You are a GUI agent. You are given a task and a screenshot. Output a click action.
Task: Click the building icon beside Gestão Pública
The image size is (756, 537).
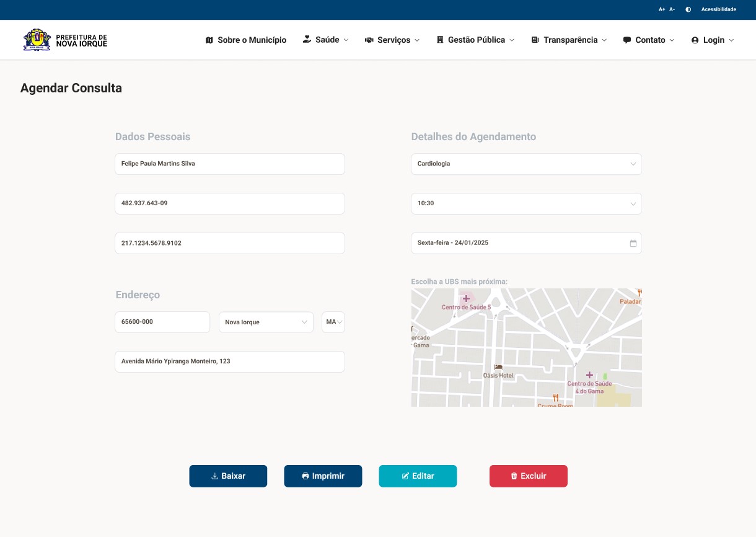point(440,40)
